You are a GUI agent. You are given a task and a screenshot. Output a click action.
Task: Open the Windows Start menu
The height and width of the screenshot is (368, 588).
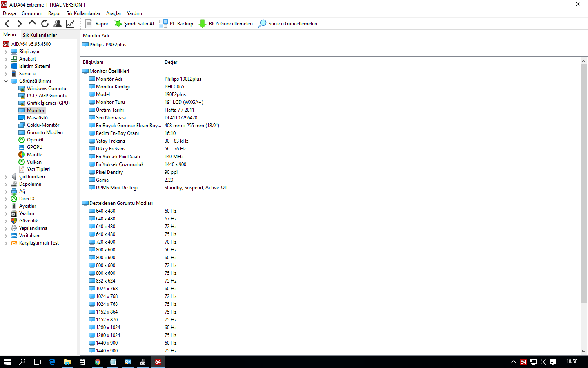click(7, 362)
